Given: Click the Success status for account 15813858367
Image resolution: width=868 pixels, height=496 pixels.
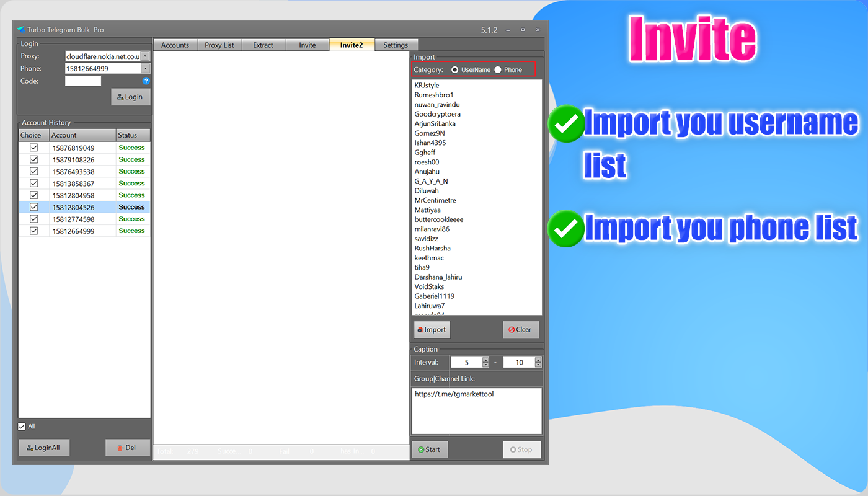Looking at the screenshot, I should pyautogui.click(x=132, y=184).
